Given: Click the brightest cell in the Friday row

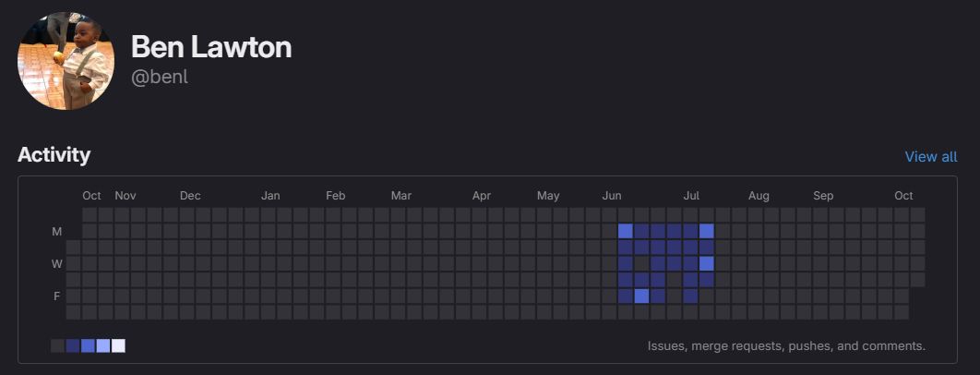Looking at the screenshot, I should [641, 296].
